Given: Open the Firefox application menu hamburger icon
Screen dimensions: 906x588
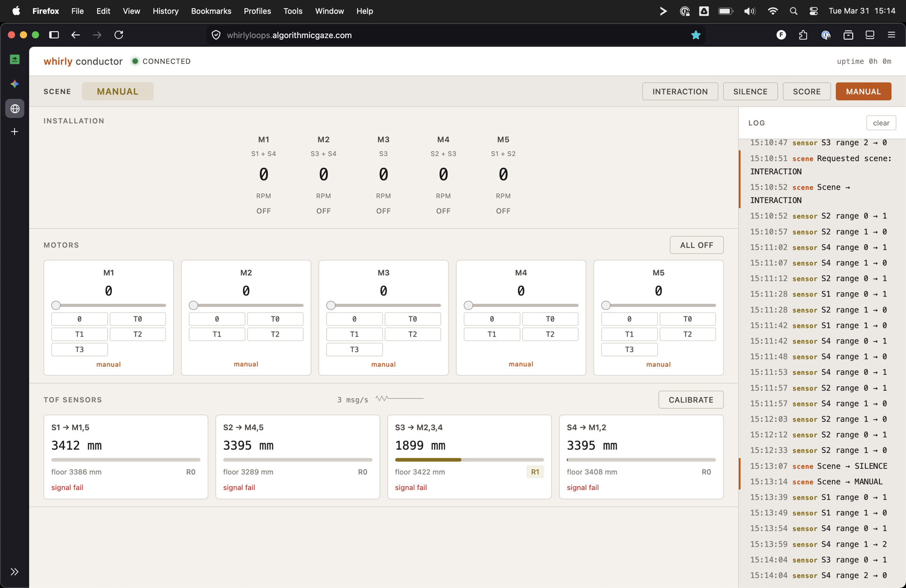Looking at the screenshot, I should pyautogui.click(x=892, y=35).
